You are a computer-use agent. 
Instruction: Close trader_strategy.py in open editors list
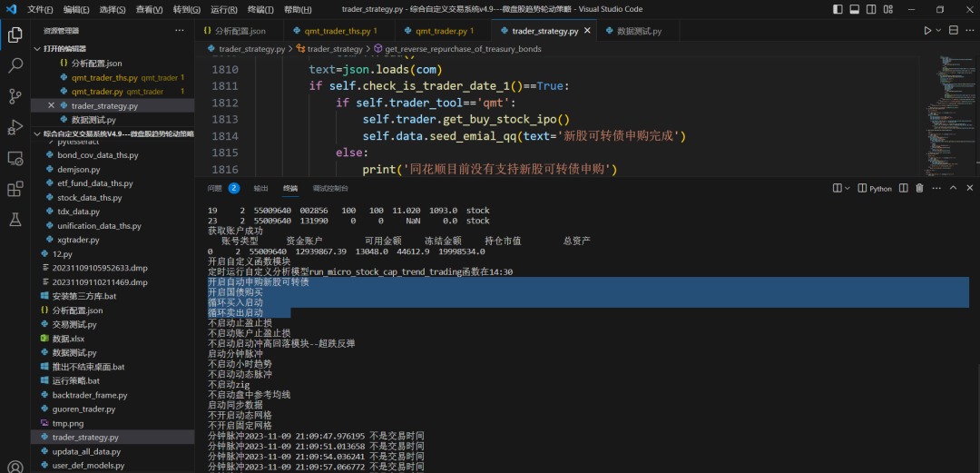point(51,105)
